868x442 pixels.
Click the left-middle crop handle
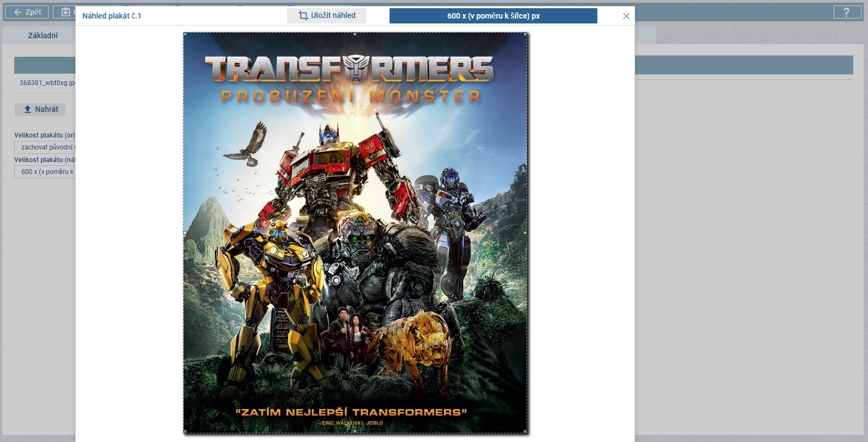point(185,233)
